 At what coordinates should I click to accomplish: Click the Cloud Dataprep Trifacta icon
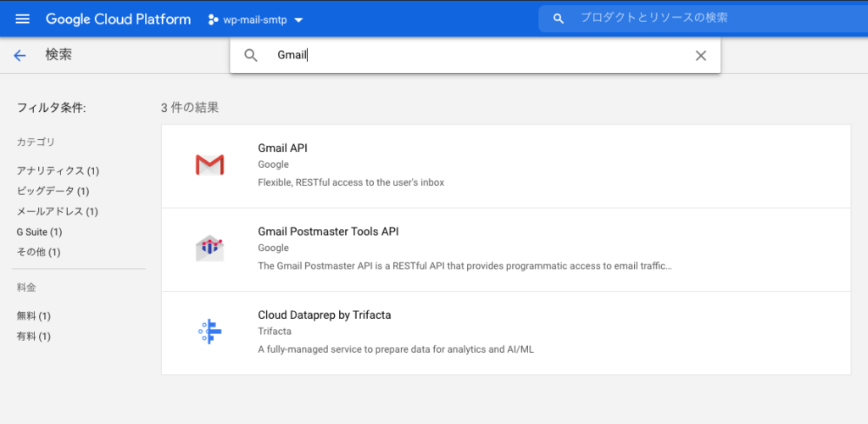(x=209, y=332)
